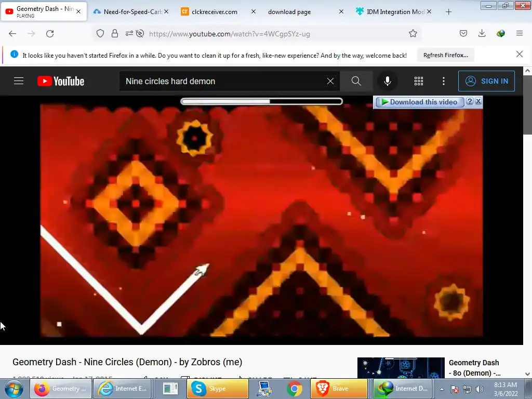Click the autoplay blocked icon in address bar

click(140, 34)
